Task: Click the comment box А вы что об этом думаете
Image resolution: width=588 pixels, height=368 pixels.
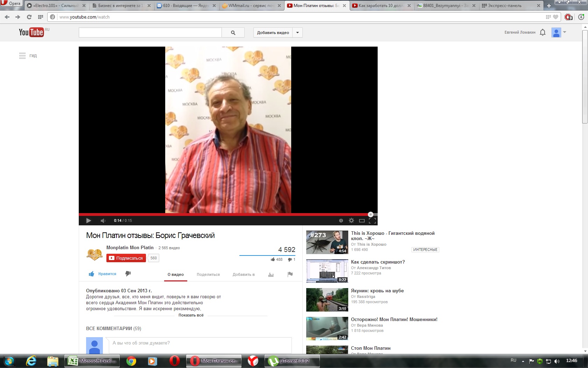Action: click(200, 345)
